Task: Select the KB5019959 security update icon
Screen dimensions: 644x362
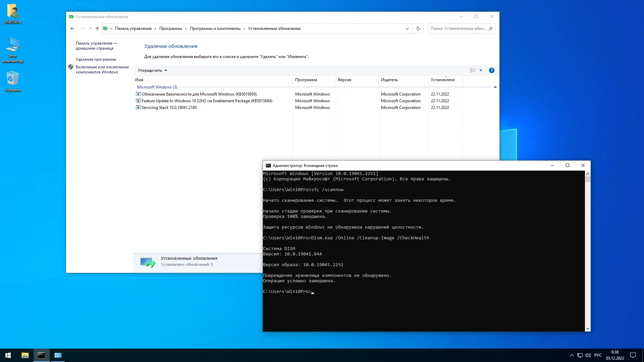Action: [x=139, y=94]
